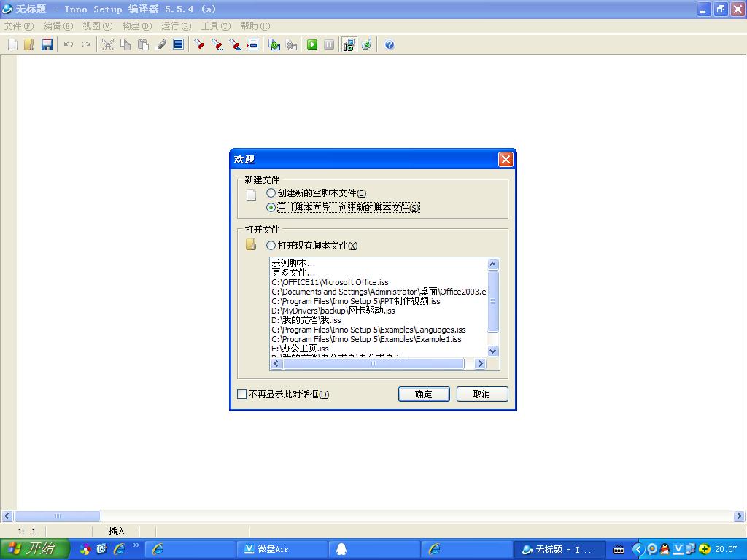The height and width of the screenshot is (560, 747).
Task: Click editor horizontal scrollbar right arrow
Action: tap(739, 516)
